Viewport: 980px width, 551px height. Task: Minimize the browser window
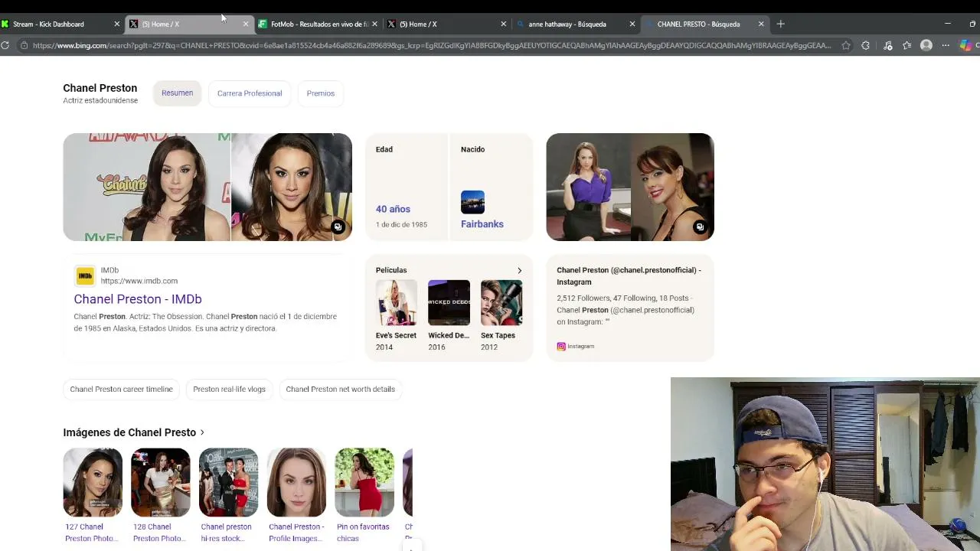[947, 24]
